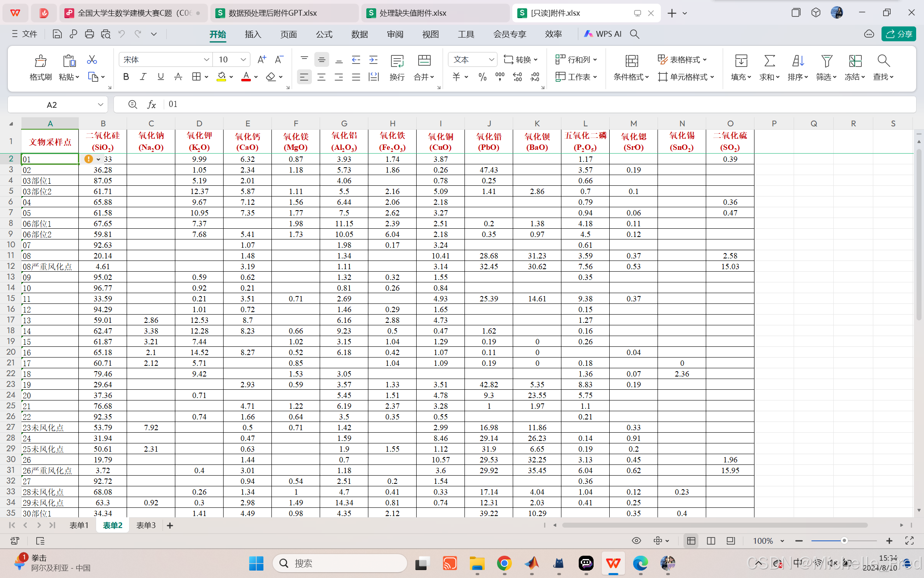Click the Wrap Text (换行) icon
This screenshot has height=578, width=924.
click(397, 62)
